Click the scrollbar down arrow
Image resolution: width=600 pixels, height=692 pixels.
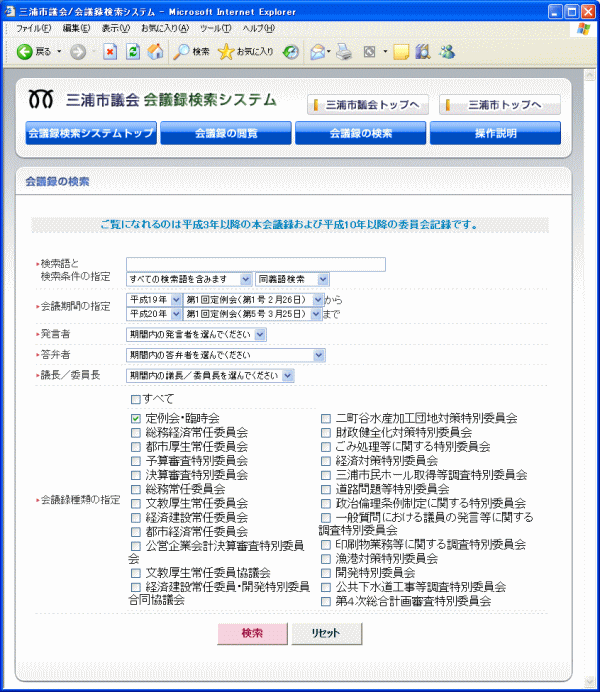coord(589,681)
